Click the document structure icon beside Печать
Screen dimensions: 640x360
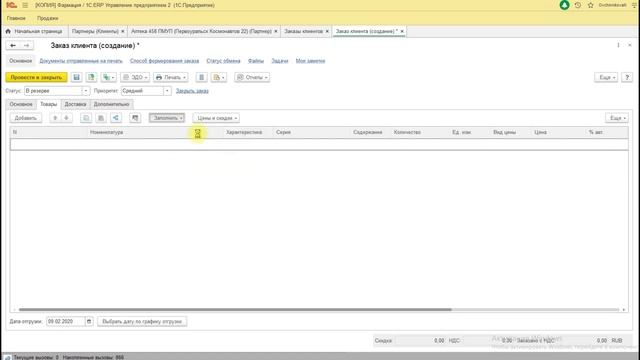click(x=201, y=77)
